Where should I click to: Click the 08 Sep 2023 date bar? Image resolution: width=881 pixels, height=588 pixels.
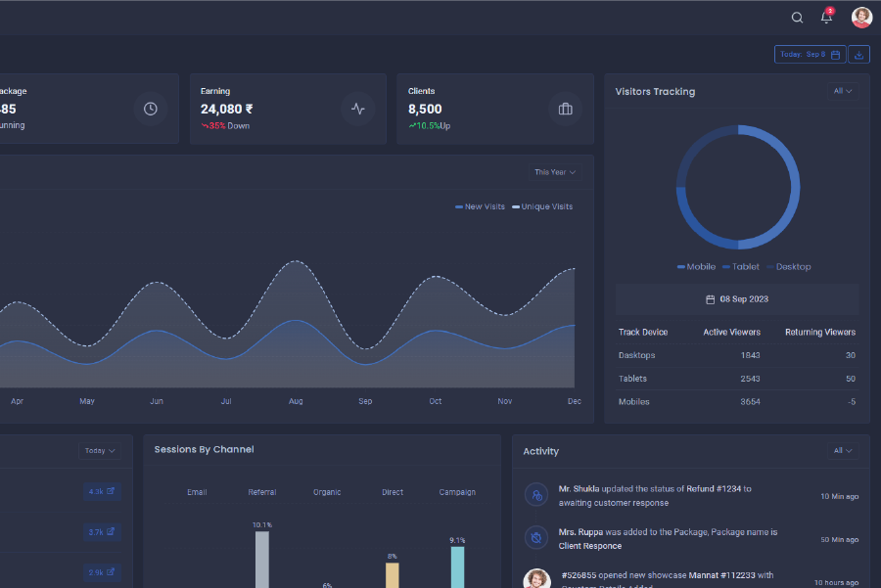point(737,298)
